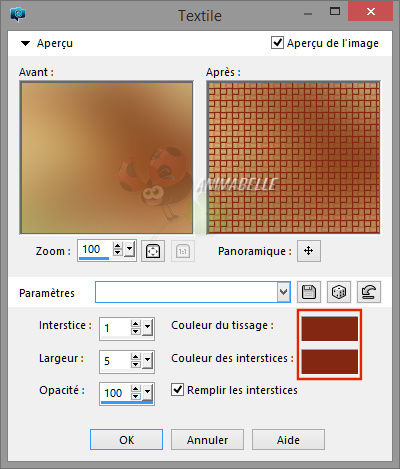Click the reset to default arrow icon
Viewport: 400px width, 469px height.
[x=369, y=292]
